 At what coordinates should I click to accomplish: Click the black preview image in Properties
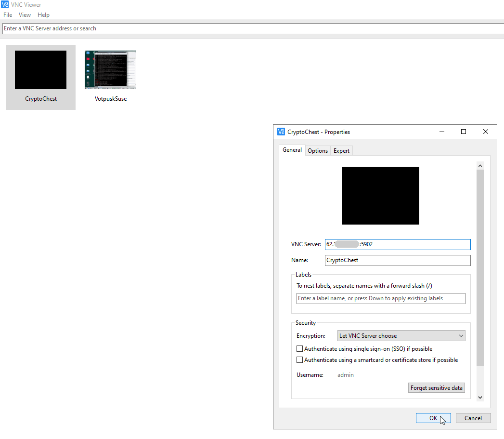tap(381, 196)
